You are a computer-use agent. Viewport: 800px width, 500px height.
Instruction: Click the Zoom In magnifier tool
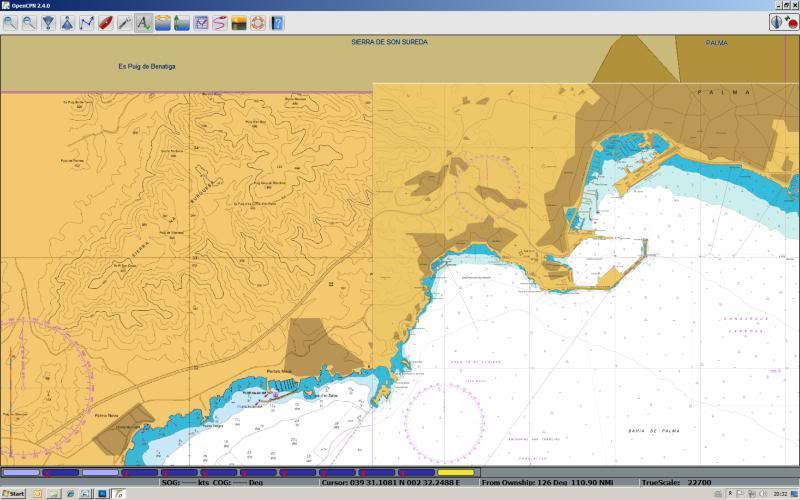10,22
